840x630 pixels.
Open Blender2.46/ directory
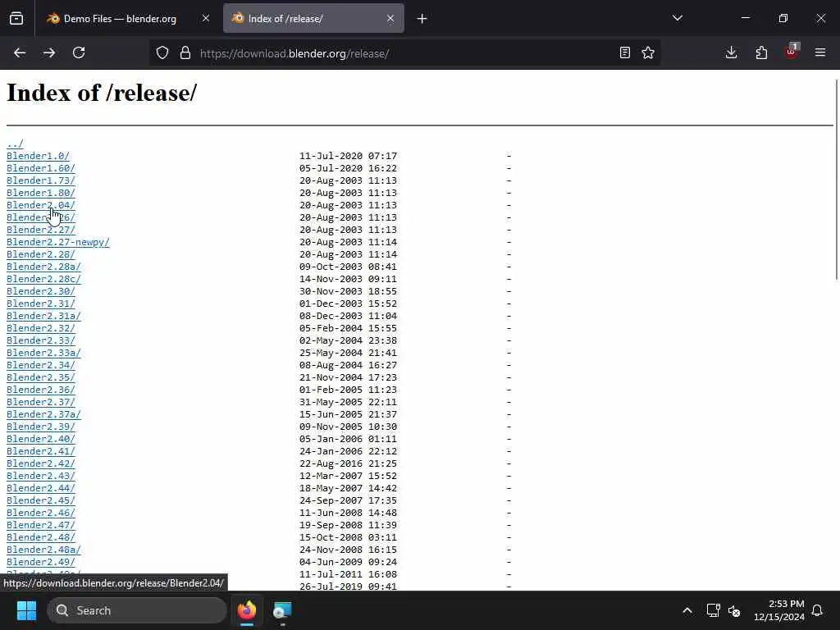[41, 514]
